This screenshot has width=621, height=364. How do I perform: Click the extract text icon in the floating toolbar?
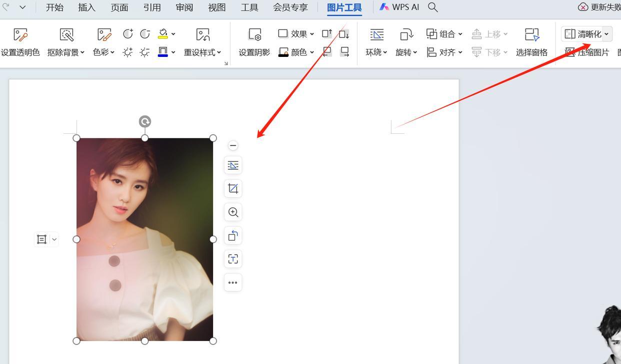[x=233, y=259]
